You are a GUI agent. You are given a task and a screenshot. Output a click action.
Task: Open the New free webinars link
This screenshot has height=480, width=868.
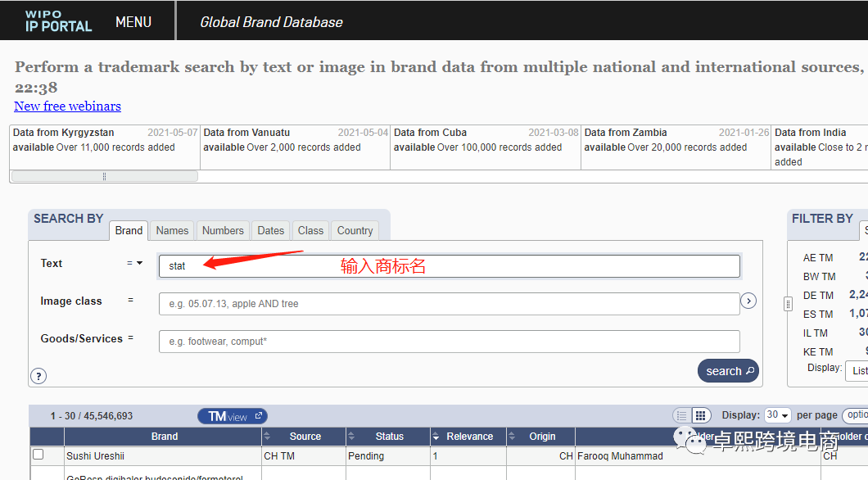[x=67, y=106]
